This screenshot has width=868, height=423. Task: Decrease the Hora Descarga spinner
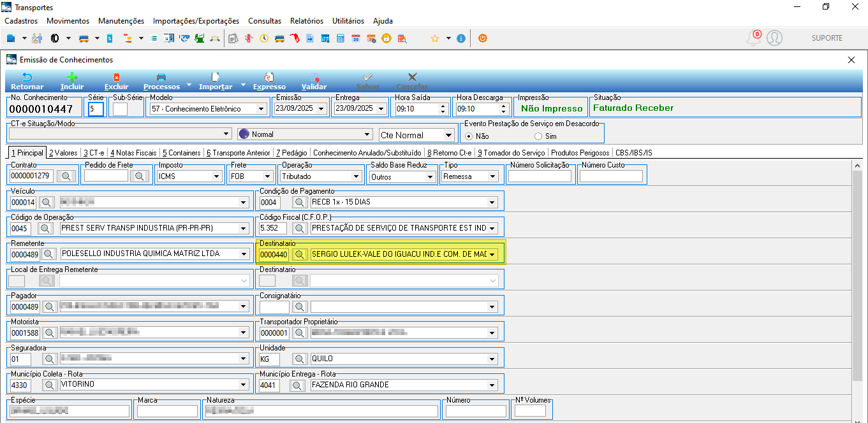click(504, 112)
